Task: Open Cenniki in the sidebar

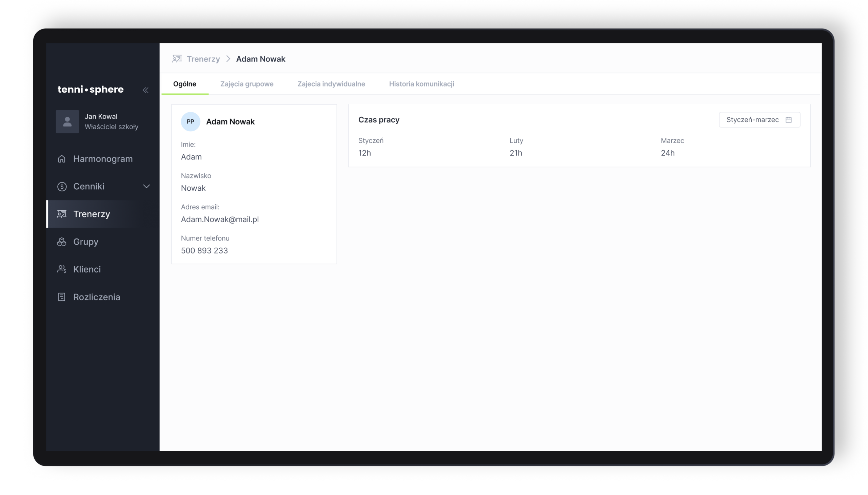Action: pyautogui.click(x=103, y=186)
